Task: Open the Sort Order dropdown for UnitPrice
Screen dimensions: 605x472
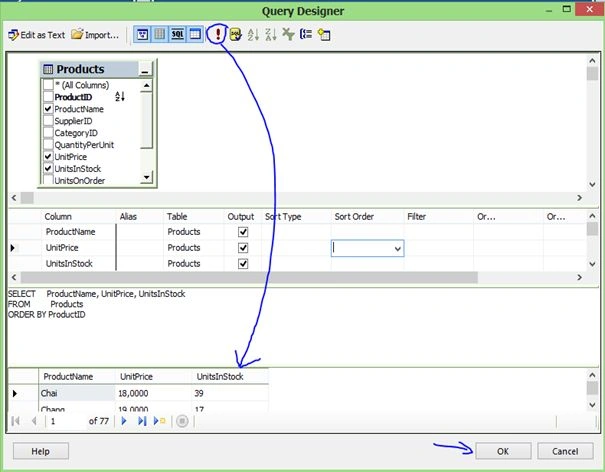Action: [x=397, y=249]
